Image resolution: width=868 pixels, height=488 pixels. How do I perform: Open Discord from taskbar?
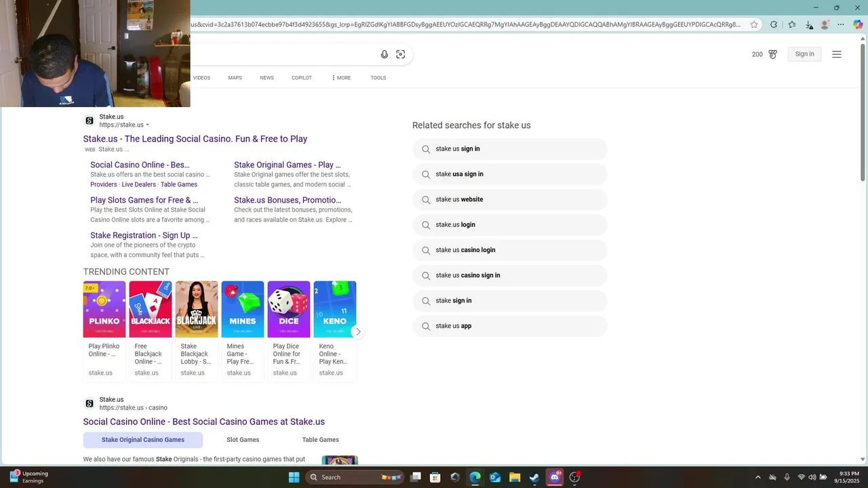tap(555, 477)
